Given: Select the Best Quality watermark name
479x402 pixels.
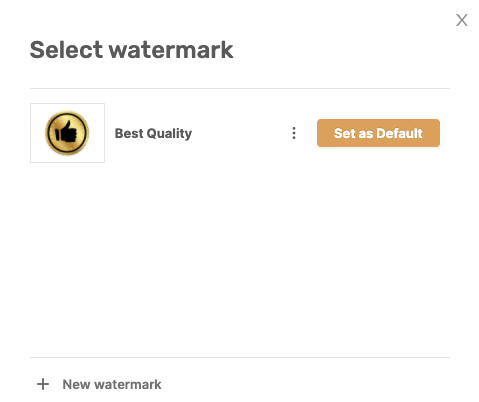Looking at the screenshot, I should (153, 133).
